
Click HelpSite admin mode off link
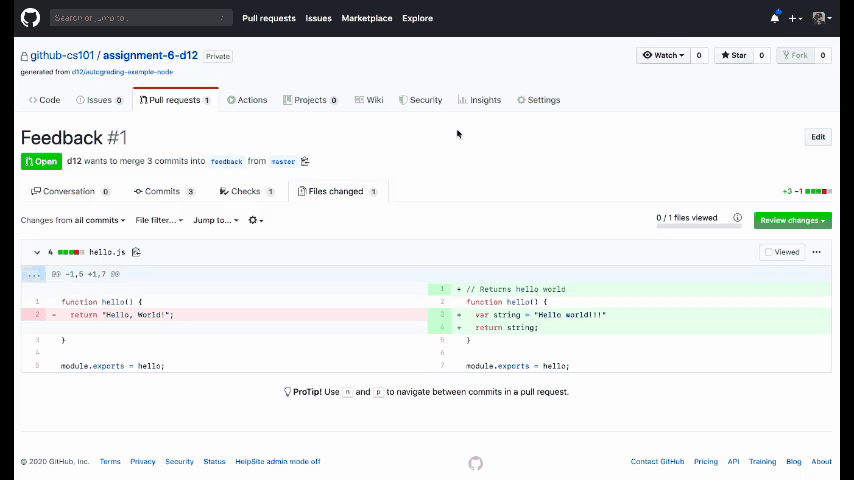coord(278,461)
